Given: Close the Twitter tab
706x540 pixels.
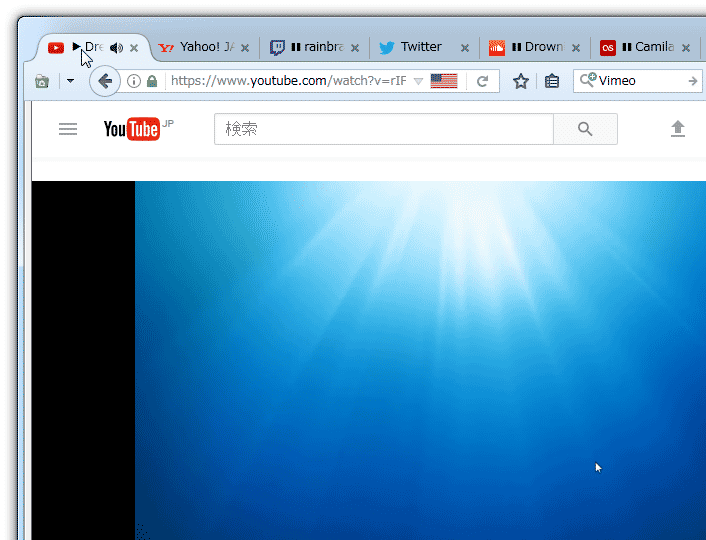Looking at the screenshot, I should pyautogui.click(x=465, y=48).
